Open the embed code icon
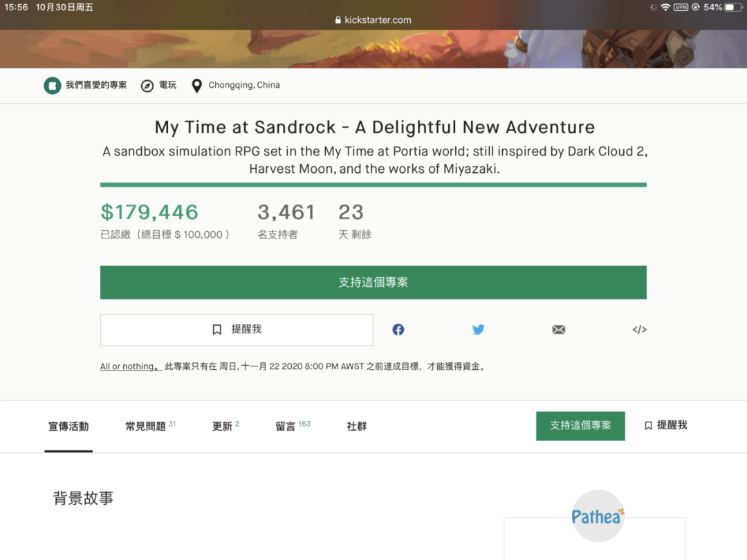 (x=639, y=330)
